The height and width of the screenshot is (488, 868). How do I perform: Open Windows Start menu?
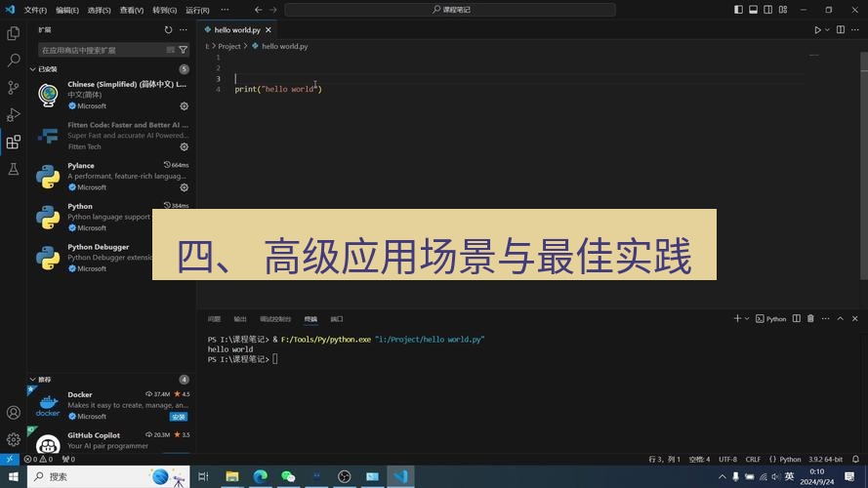[14, 476]
